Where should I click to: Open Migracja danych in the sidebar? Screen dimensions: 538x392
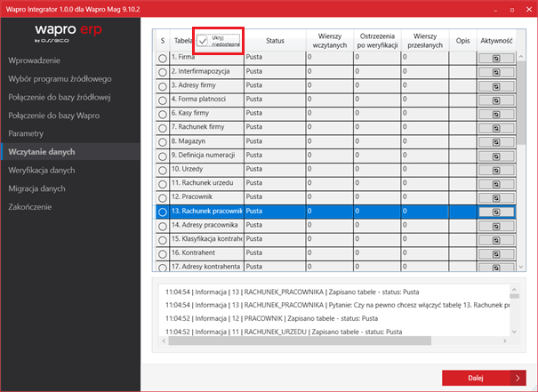pyautogui.click(x=36, y=188)
